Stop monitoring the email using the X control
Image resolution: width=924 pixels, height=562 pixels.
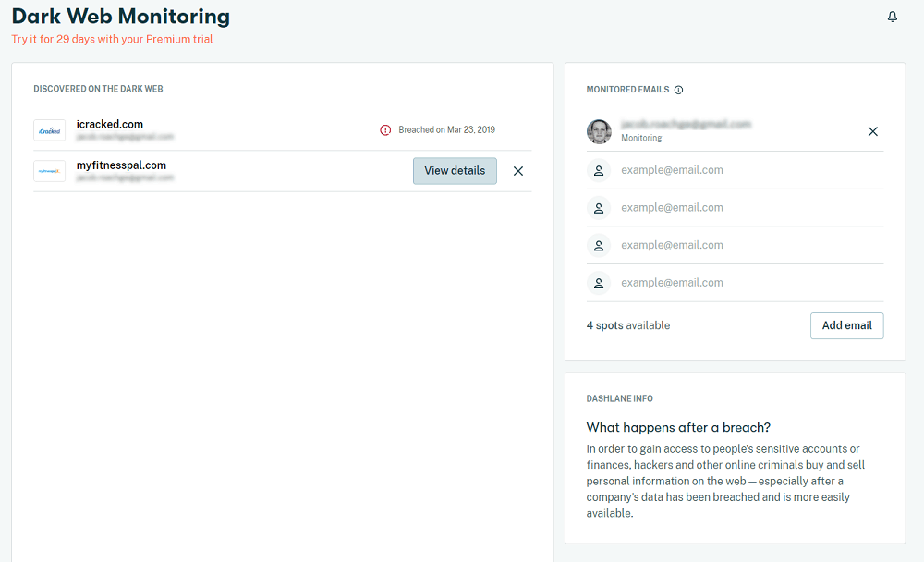pos(872,131)
